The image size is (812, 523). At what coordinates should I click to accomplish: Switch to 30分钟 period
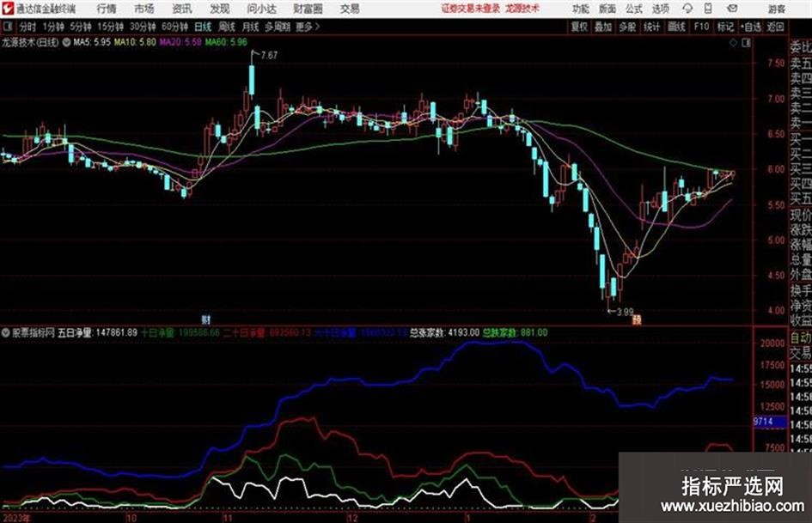[143, 27]
